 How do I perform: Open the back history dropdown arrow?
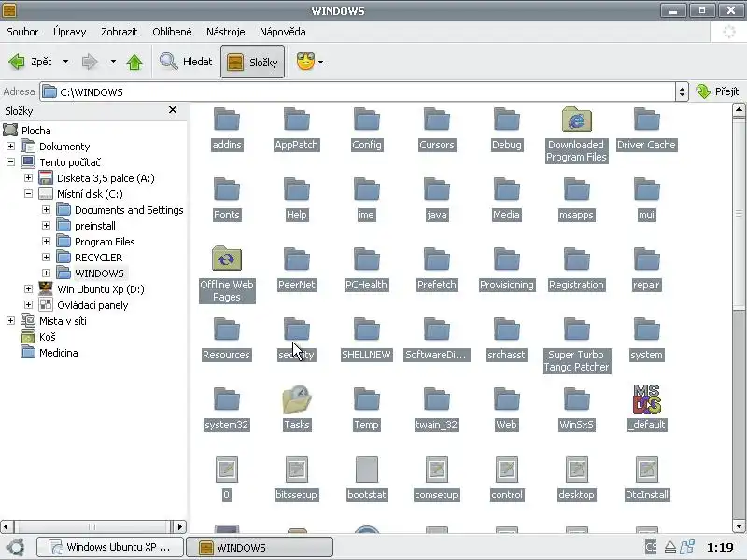tap(65, 62)
